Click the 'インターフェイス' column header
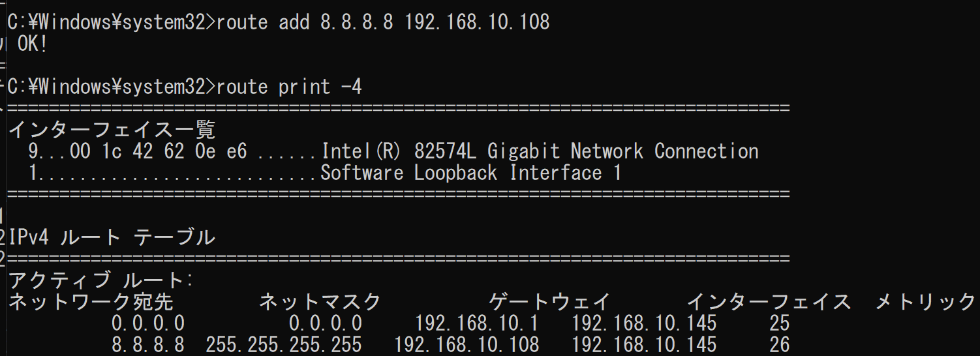 (x=769, y=302)
